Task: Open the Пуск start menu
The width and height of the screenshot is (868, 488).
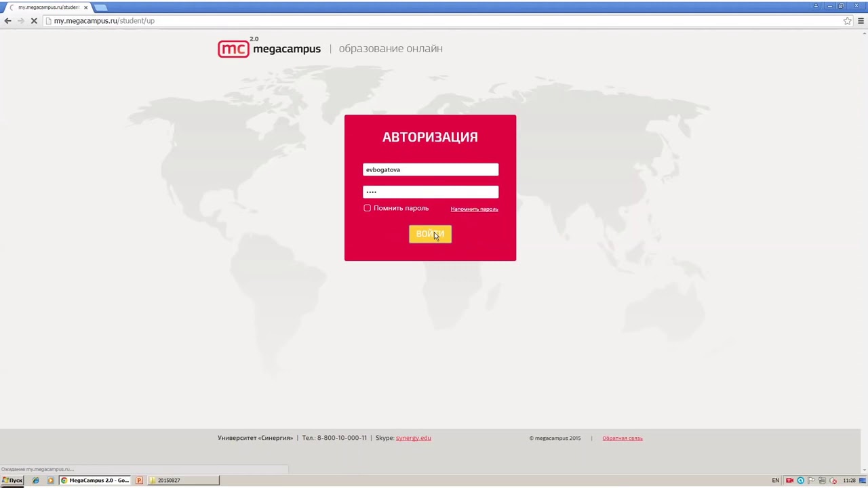Action: point(12,481)
